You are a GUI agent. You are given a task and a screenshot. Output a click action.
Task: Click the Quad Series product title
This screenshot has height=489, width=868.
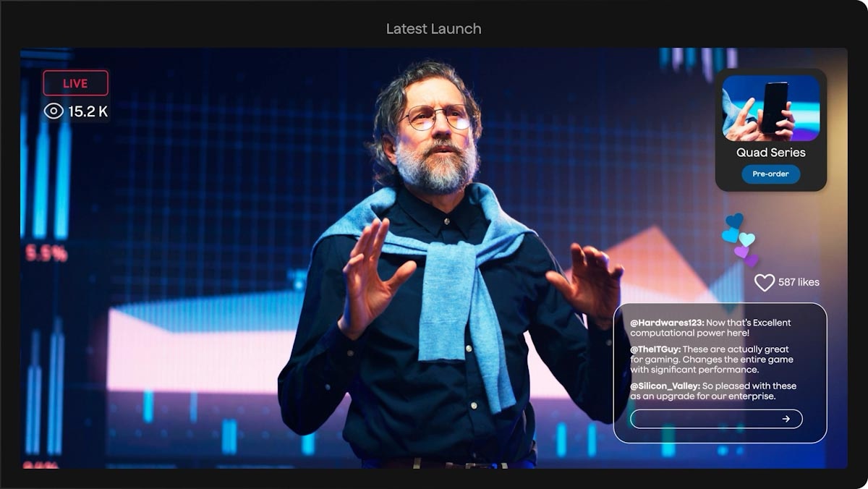[x=770, y=153]
